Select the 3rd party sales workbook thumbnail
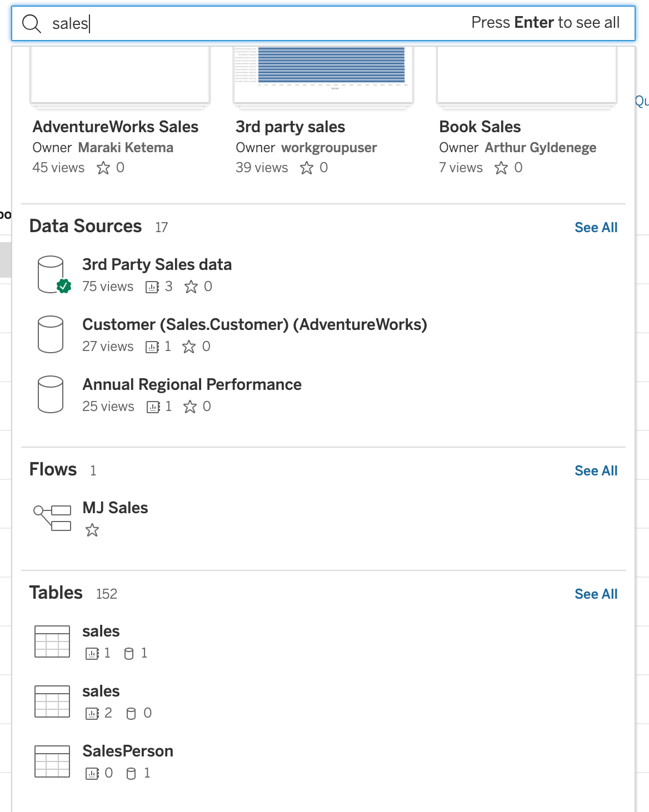The image size is (649, 812). (x=323, y=72)
